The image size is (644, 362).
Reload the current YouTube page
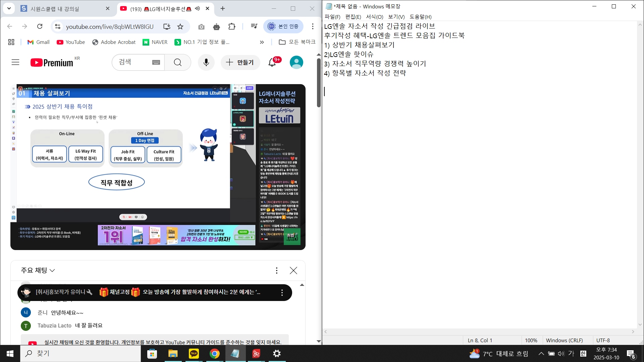pyautogui.click(x=40, y=26)
